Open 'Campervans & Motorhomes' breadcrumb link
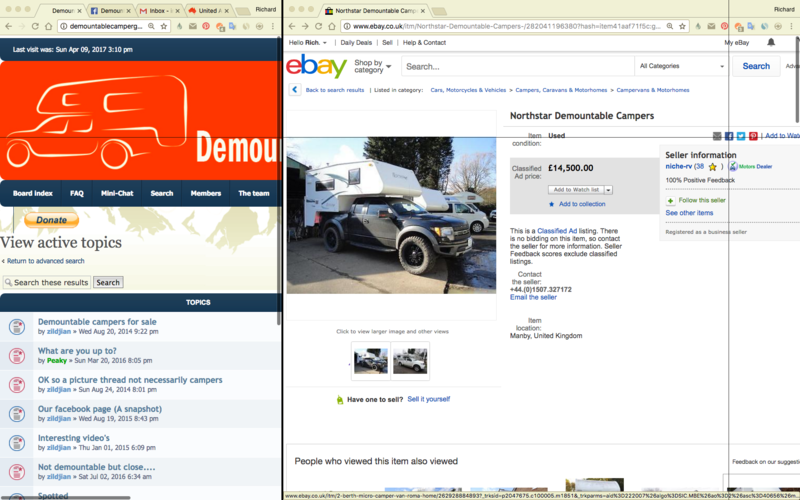 [x=653, y=90]
